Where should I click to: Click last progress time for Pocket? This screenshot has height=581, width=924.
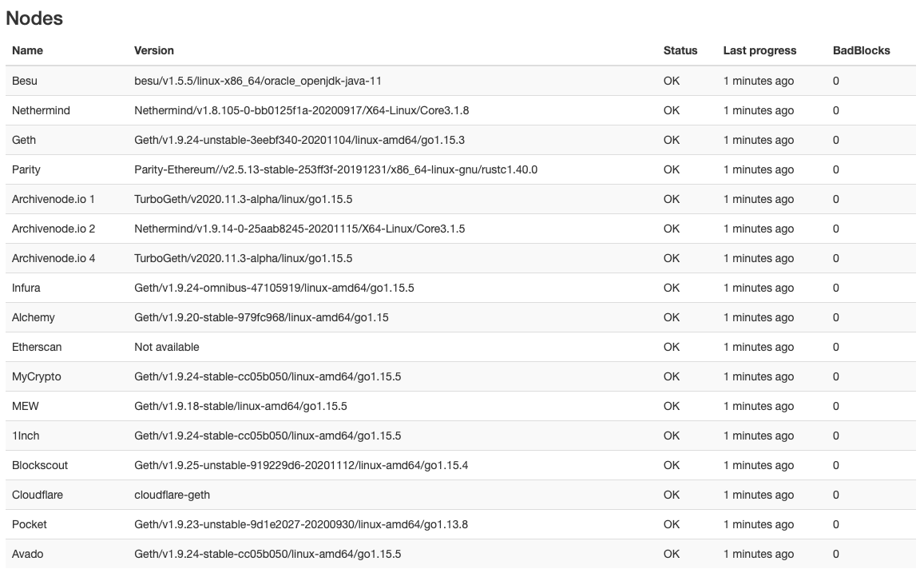[759, 523]
